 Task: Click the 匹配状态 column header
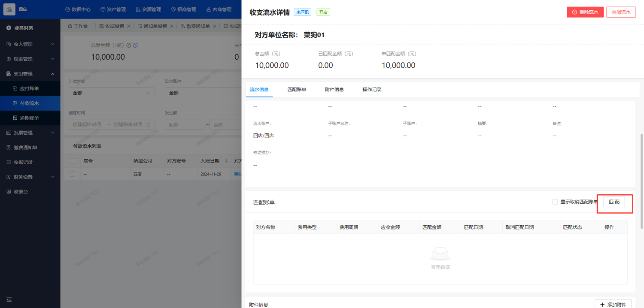click(x=572, y=227)
